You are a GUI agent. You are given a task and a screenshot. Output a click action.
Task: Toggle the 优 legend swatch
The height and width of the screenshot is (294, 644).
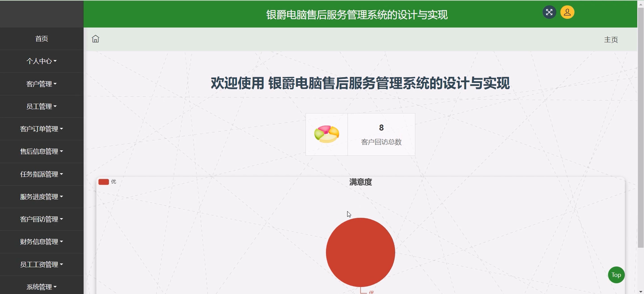point(104,182)
